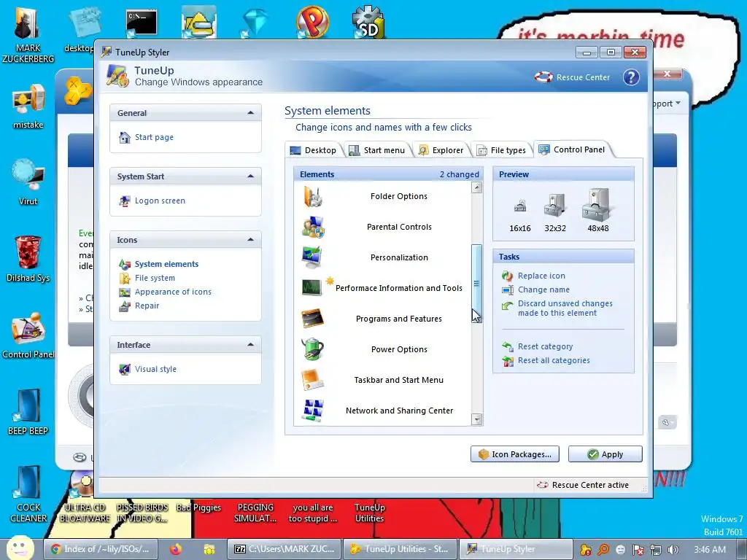Select the 32x32 preview icon
The width and height of the screenshot is (747, 560).
point(555,205)
